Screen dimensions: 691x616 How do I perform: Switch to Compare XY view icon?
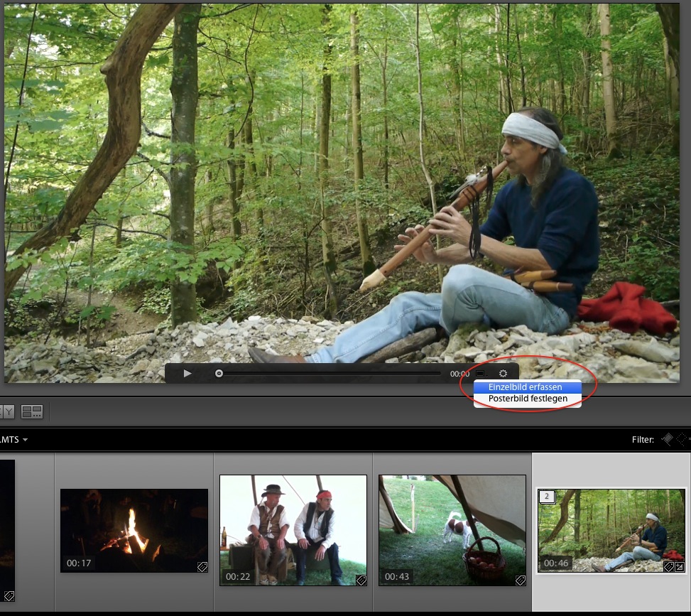(7, 411)
